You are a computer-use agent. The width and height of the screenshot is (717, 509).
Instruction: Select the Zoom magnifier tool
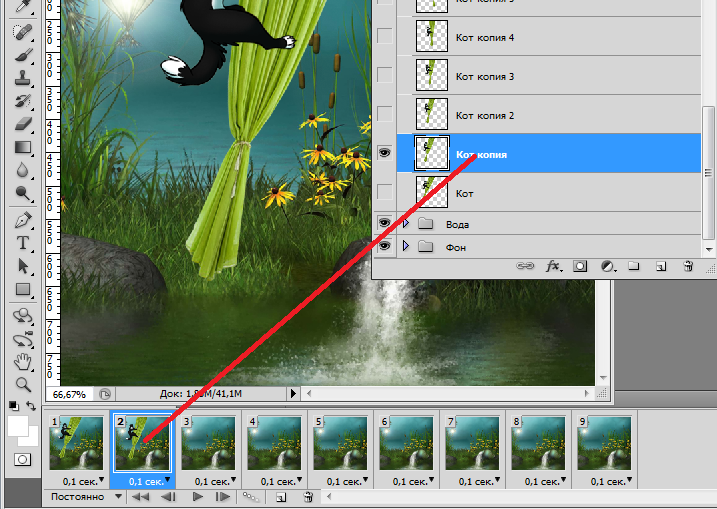point(22,385)
